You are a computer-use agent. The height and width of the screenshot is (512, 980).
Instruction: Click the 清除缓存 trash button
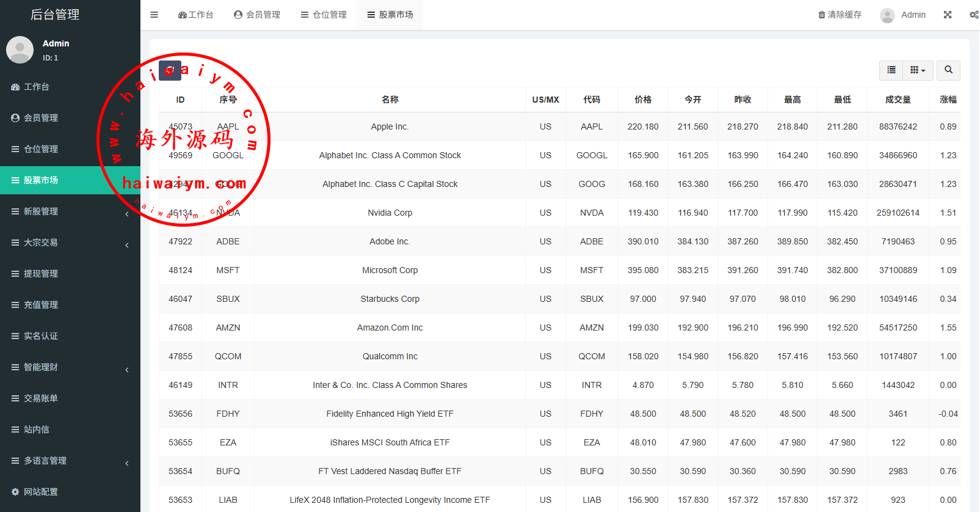pos(840,15)
